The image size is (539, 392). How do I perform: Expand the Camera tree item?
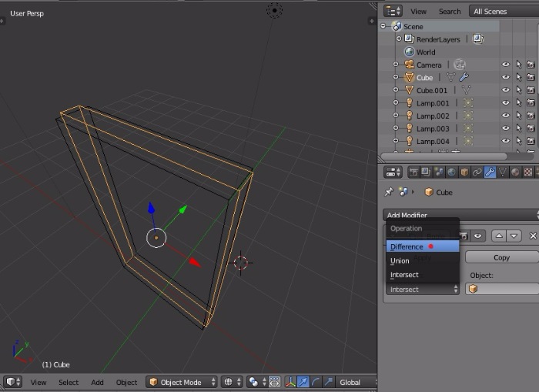coord(396,65)
